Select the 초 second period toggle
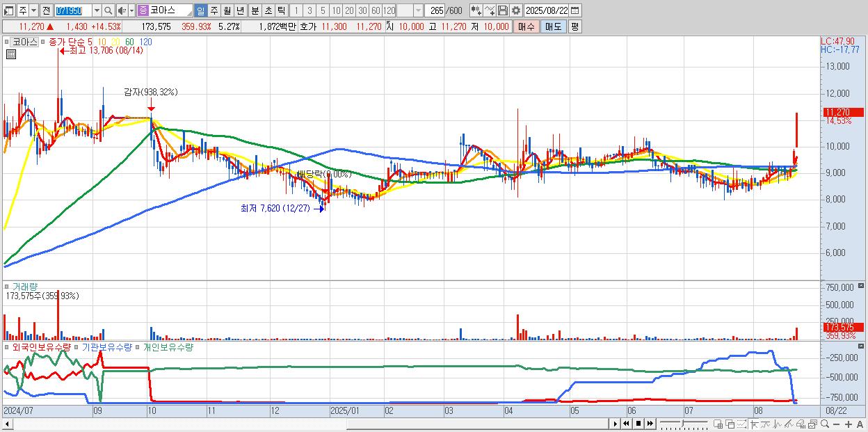The image size is (868, 432). tap(267, 10)
